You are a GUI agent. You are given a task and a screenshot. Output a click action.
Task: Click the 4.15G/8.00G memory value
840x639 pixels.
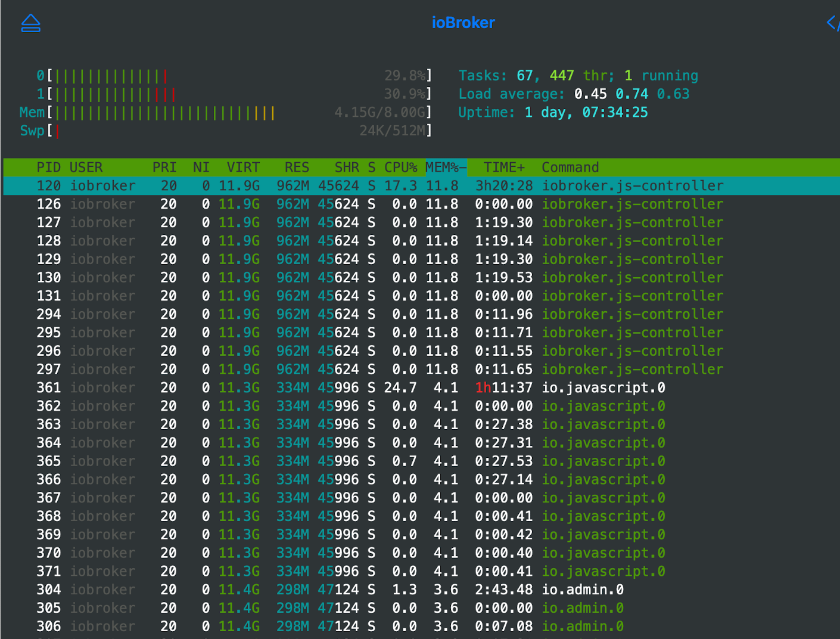[380, 113]
